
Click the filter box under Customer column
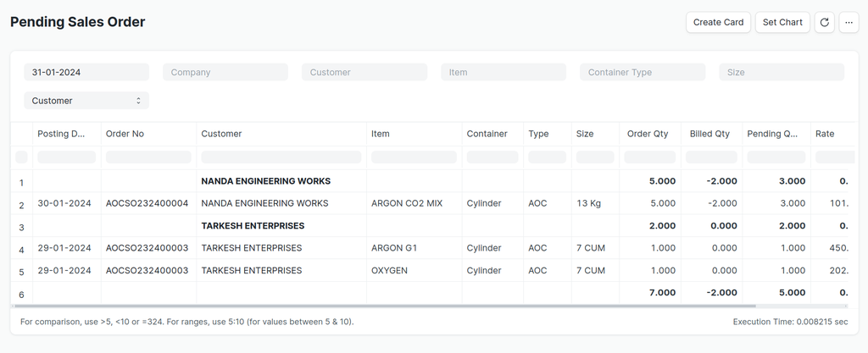(281, 157)
